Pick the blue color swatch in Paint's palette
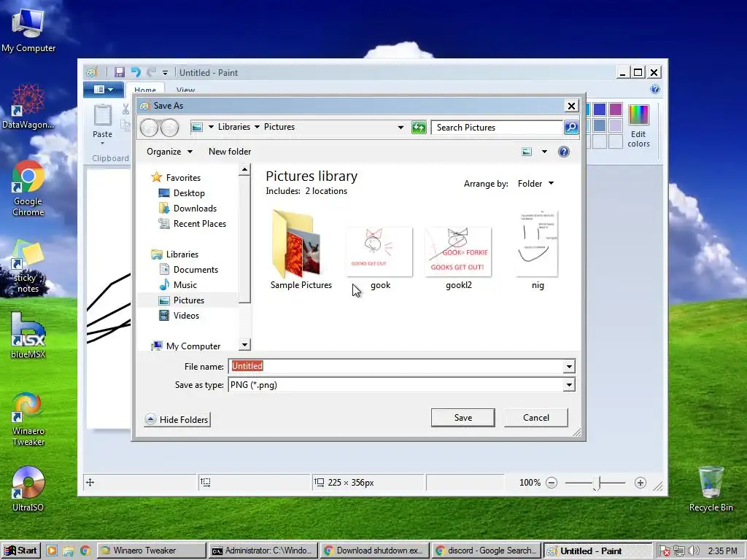 (600, 109)
